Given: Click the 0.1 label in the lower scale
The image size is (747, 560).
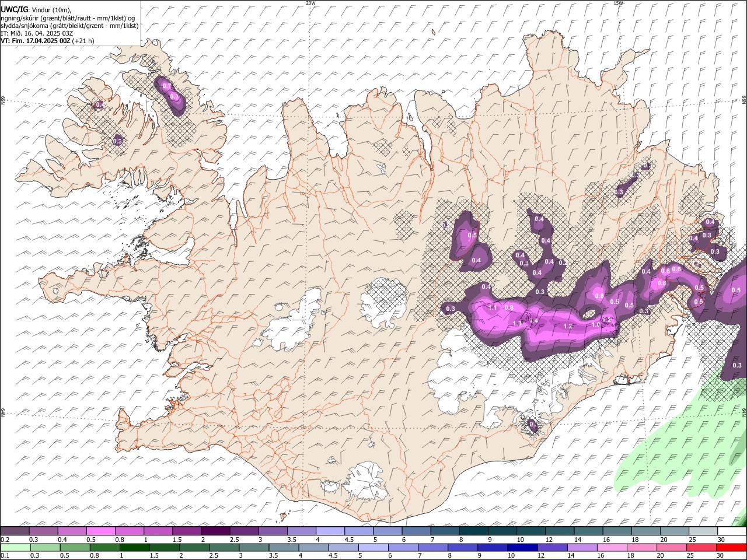Looking at the screenshot, I should [4, 556].
